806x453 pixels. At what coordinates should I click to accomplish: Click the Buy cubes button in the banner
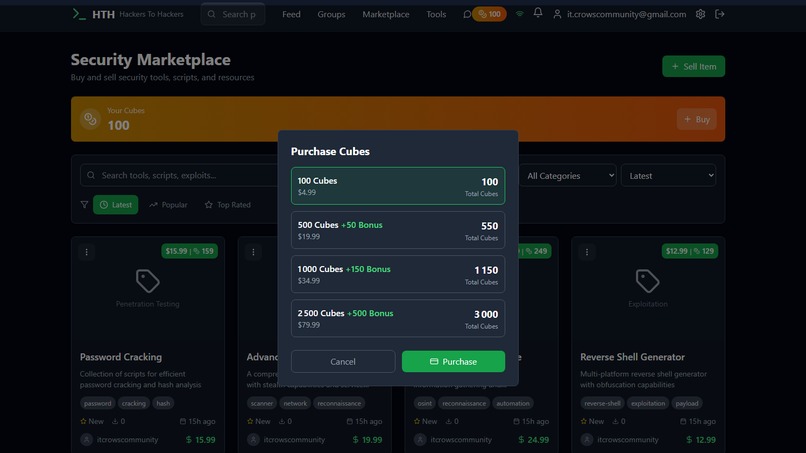point(697,119)
